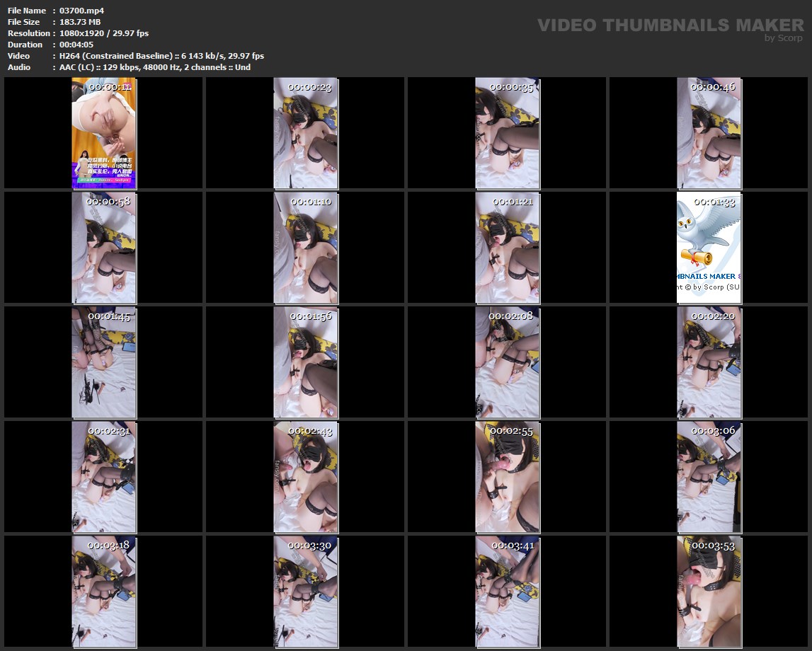Click the 'File Size' label
812x651 pixels.
pyautogui.click(x=23, y=22)
